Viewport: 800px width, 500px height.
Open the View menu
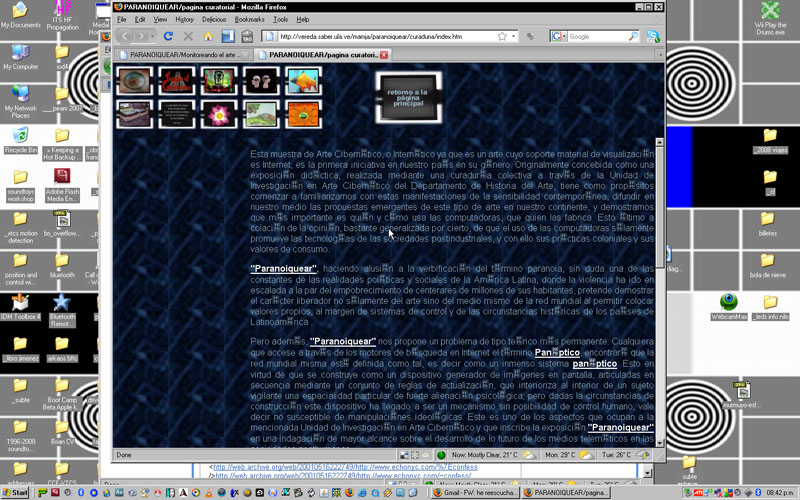pos(160,19)
